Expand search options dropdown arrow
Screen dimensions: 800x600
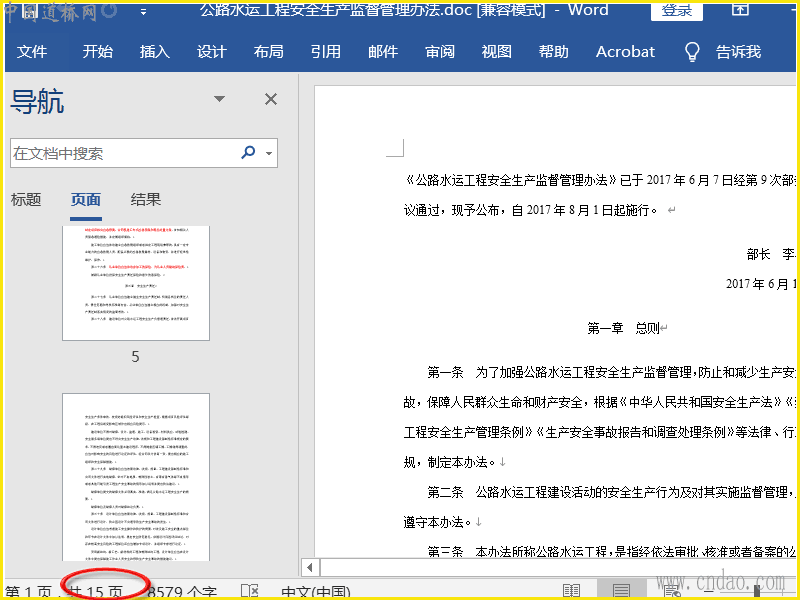(269, 153)
